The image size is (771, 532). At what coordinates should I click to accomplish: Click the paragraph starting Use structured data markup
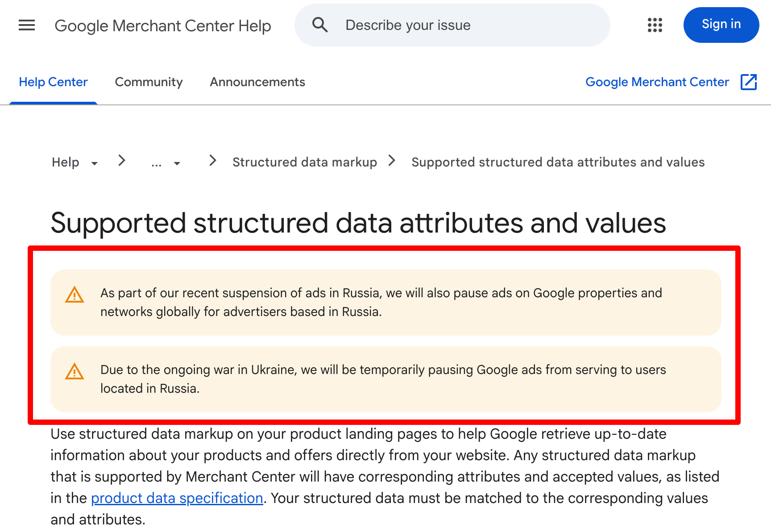[385, 477]
